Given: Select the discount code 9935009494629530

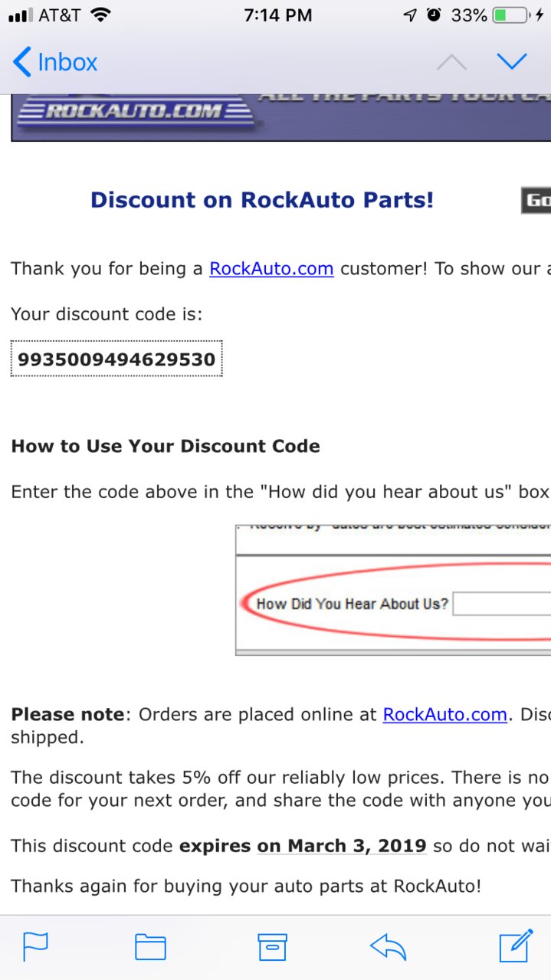Looking at the screenshot, I should coord(116,359).
